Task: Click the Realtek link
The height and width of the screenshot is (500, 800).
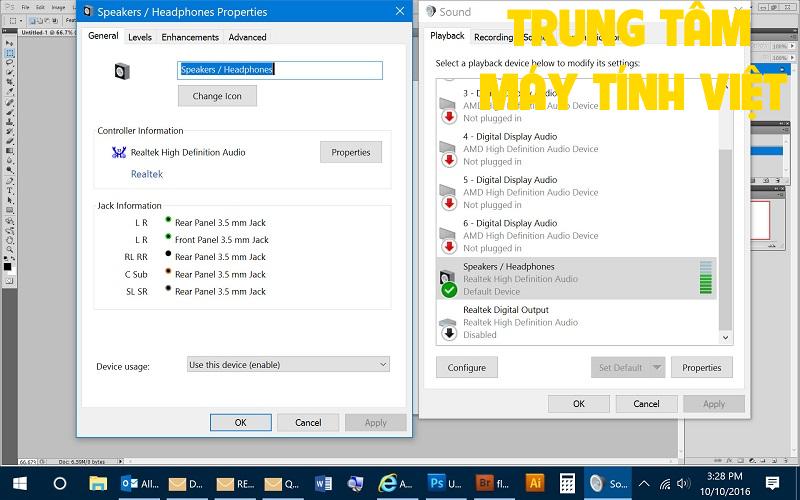Action: (147, 174)
